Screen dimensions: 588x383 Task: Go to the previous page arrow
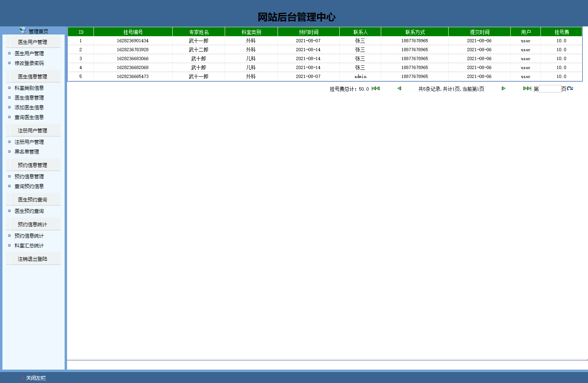pos(399,89)
